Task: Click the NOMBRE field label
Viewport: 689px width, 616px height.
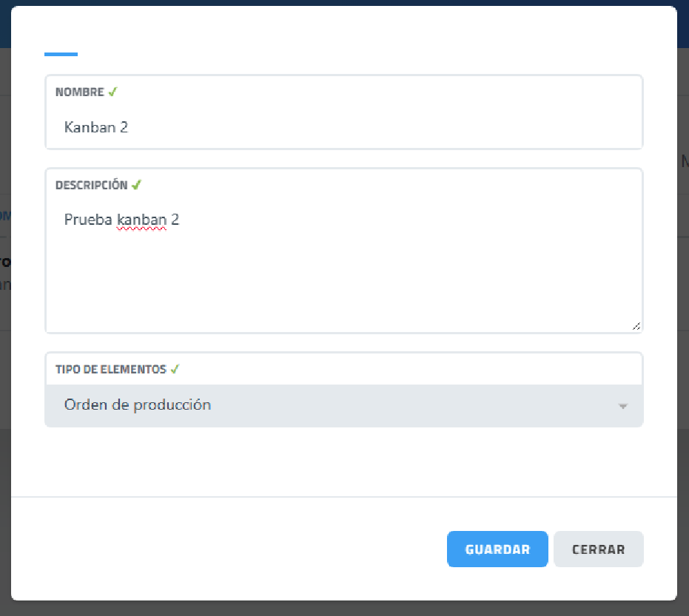Action: (x=79, y=92)
